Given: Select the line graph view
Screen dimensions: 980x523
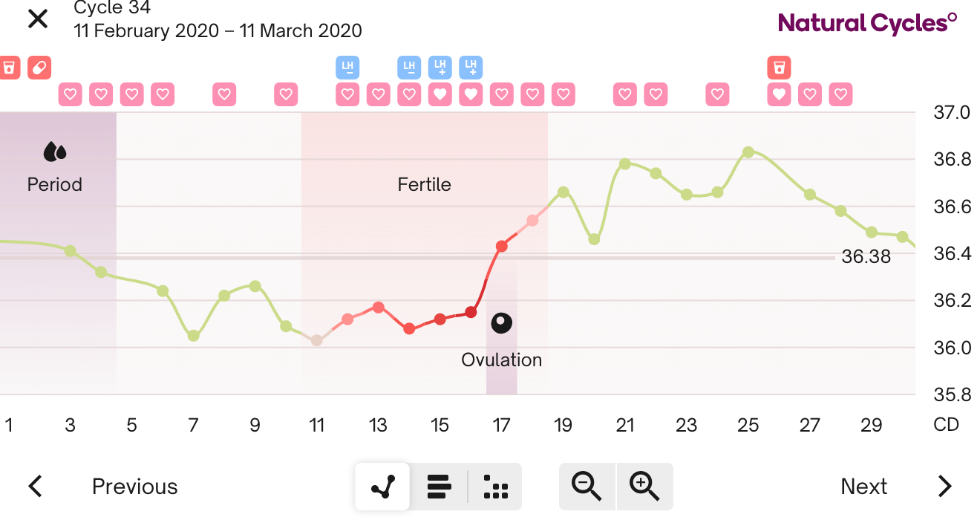Looking at the screenshot, I should pyautogui.click(x=382, y=487).
